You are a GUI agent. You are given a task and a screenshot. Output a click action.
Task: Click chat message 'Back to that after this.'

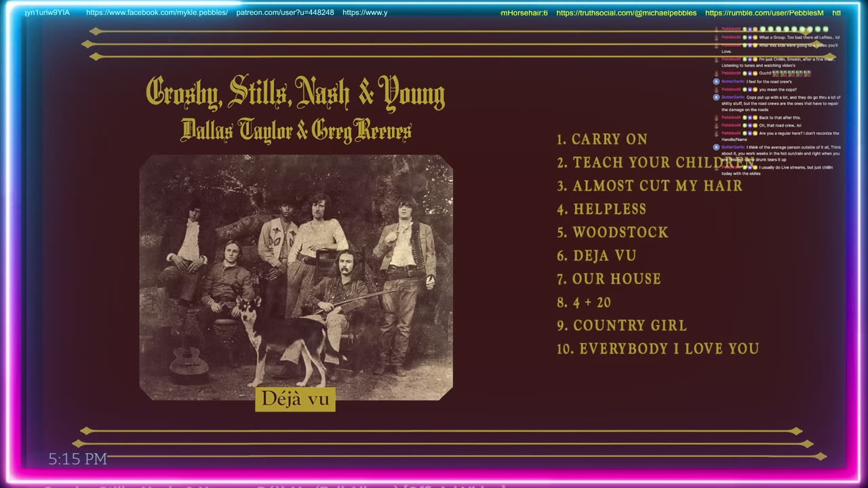coord(780,117)
